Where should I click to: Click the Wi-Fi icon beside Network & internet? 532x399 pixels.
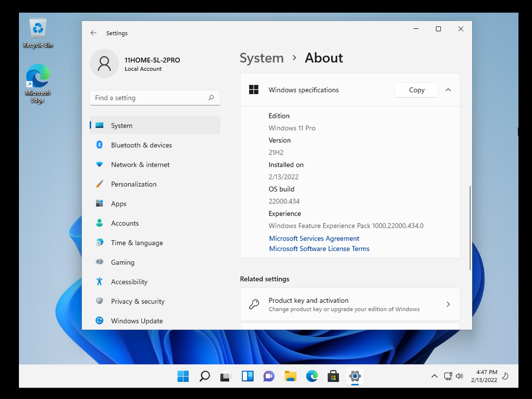point(100,165)
